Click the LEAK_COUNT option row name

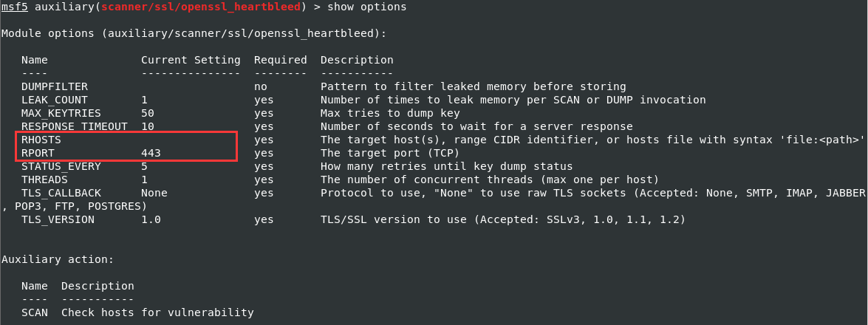tap(54, 100)
